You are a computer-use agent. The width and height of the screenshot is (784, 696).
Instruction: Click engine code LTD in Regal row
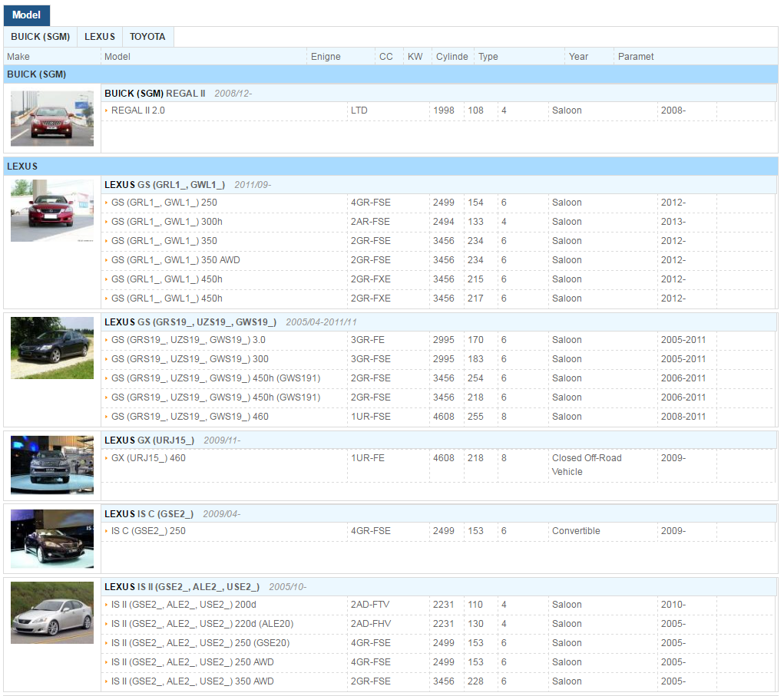tap(359, 111)
